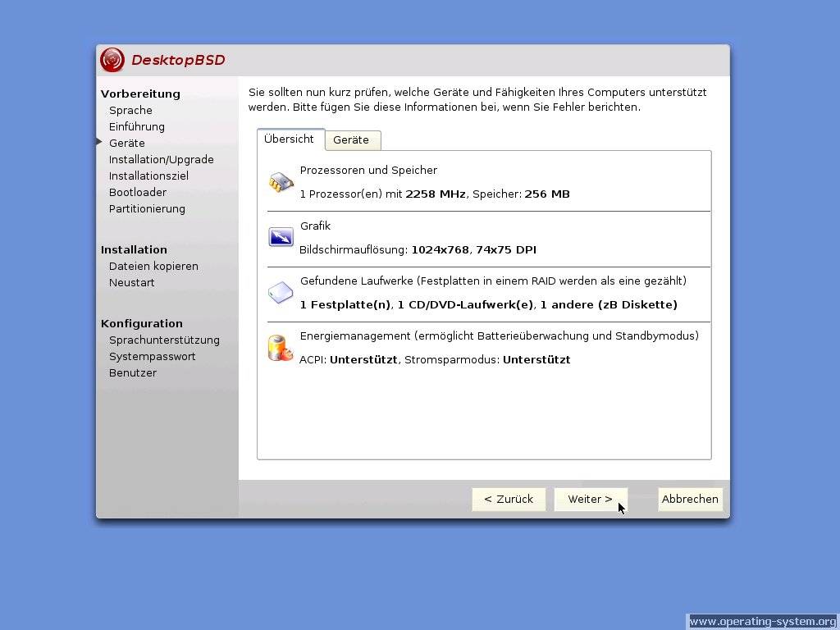Click the 2258 MHz processor value
The height and width of the screenshot is (630, 840).
[436, 194]
